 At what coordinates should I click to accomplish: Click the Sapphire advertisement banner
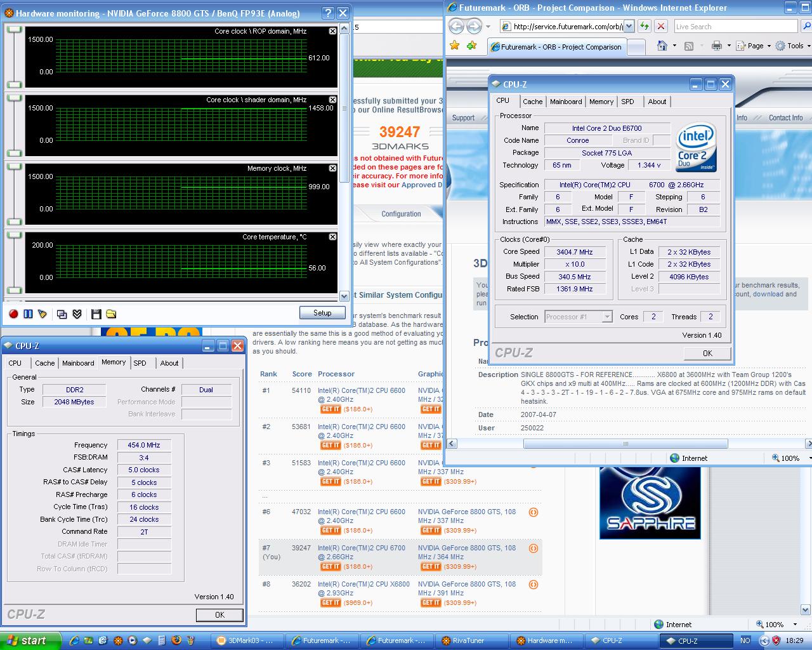[x=650, y=503]
